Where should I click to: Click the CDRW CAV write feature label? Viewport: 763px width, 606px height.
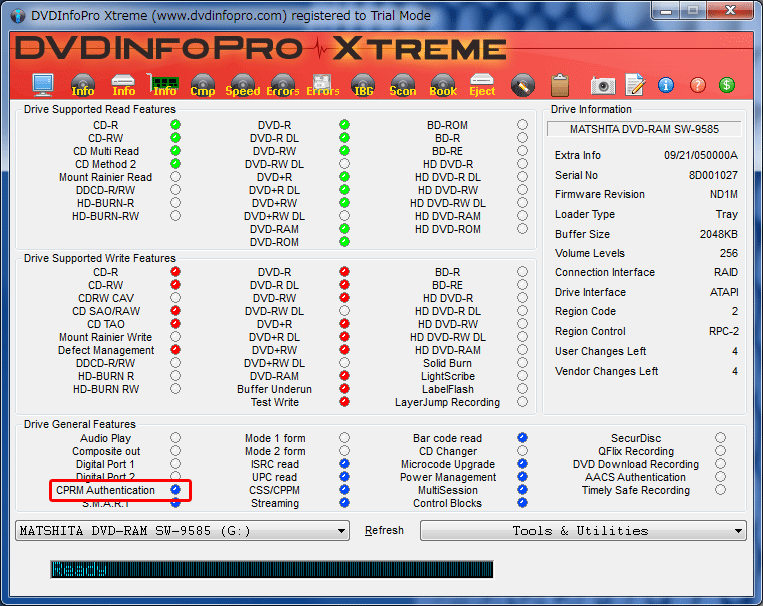tap(106, 298)
